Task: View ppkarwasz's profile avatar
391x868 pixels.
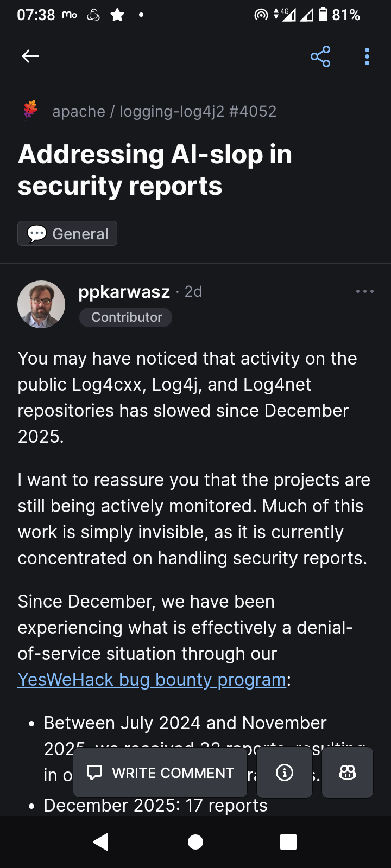Action: pyautogui.click(x=41, y=304)
